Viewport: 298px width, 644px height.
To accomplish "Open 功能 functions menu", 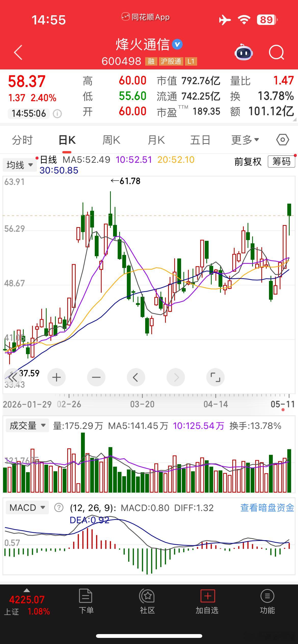I will pos(267,602).
